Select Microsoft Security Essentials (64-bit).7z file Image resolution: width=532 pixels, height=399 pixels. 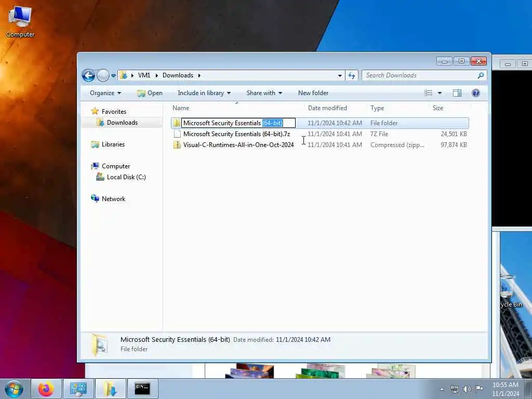(236, 134)
